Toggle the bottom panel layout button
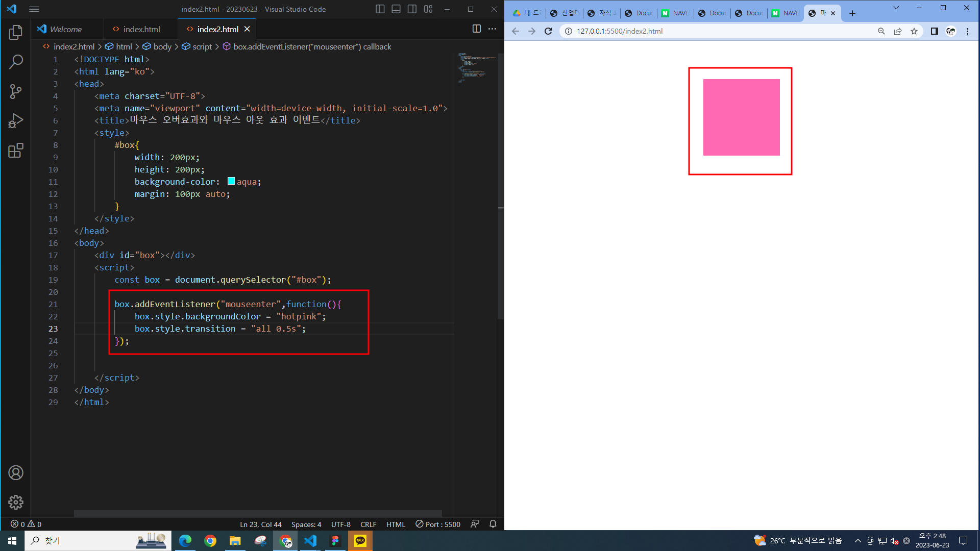The image size is (980, 551). coord(396,9)
